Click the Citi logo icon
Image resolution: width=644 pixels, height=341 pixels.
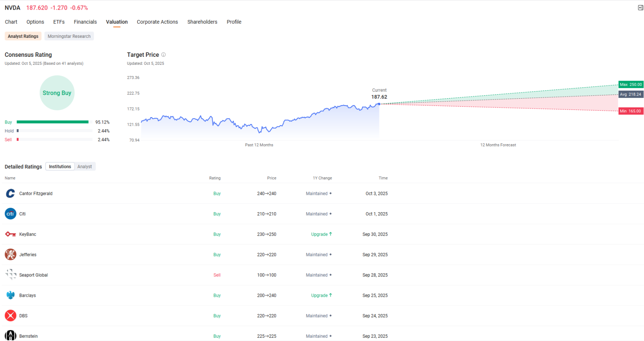tap(10, 214)
